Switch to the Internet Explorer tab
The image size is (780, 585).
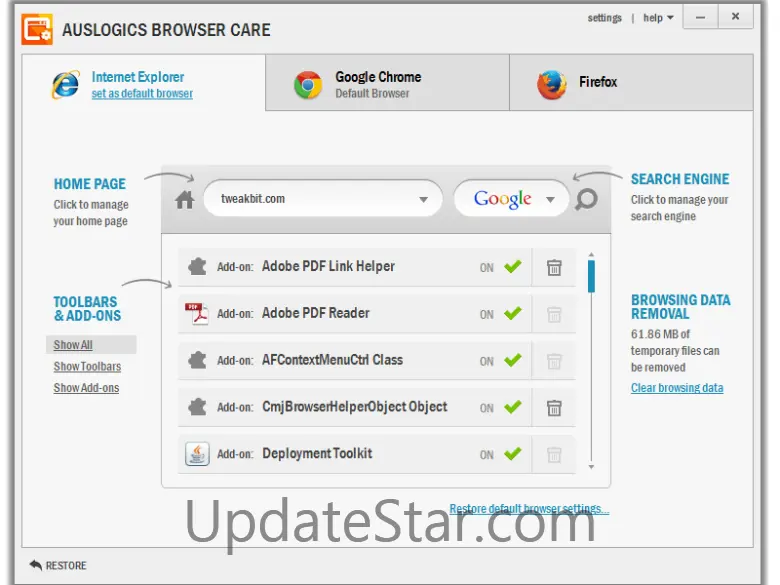[x=144, y=83]
